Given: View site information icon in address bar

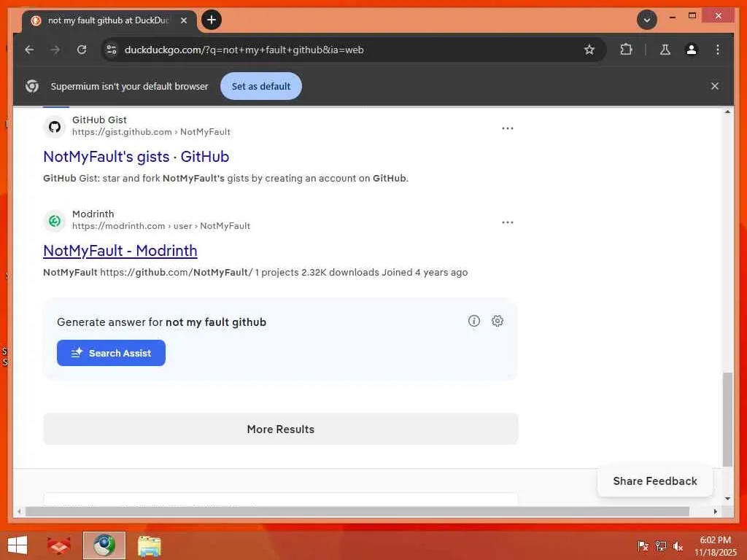Looking at the screenshot, I should click(x=112, y=50).
